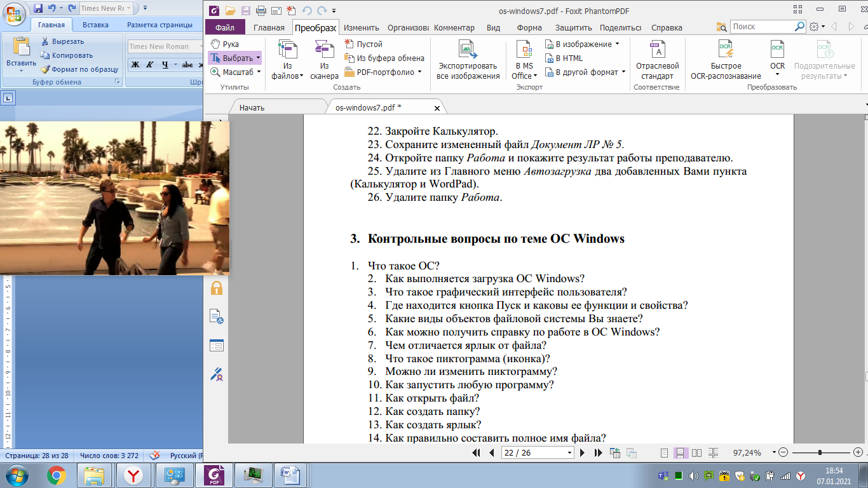The image size is (868, 488).
Task: Switch to single page view mode
Action: [x=665, y=453]
